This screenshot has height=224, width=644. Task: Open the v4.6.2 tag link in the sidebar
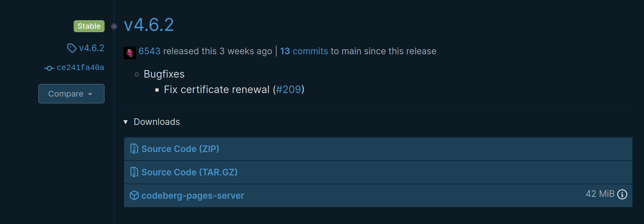(x=92, y=48)
